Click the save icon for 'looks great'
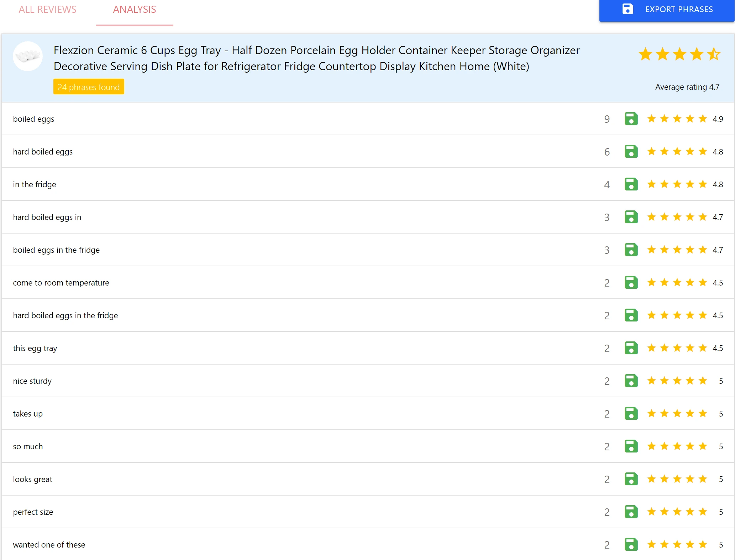735x560 pixels. click(631, 479)
